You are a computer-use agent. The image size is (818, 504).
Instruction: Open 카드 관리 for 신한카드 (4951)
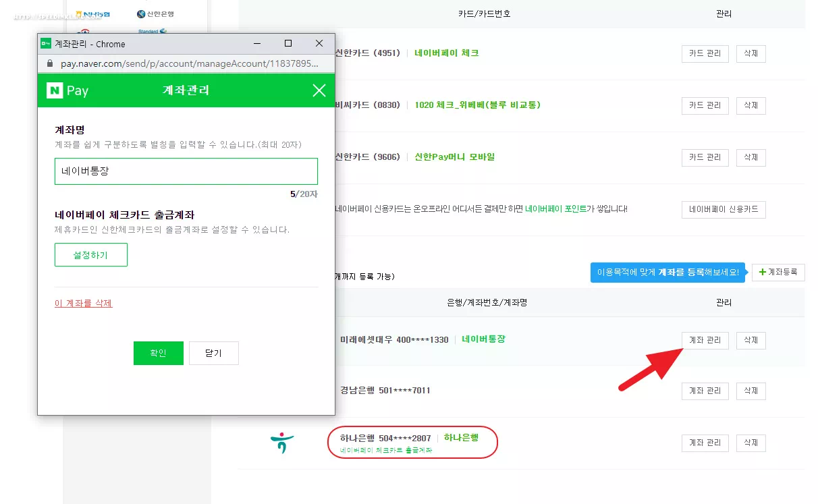click(x=705, y=53)
